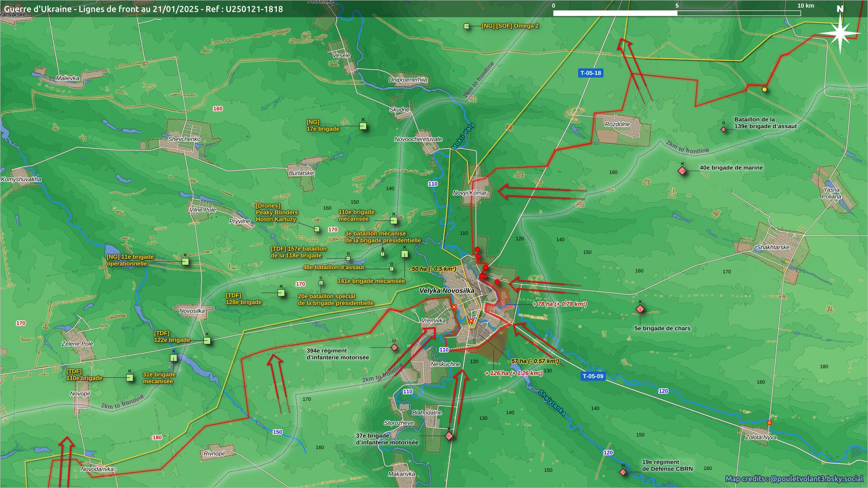Click the Mokri Yaly river label
The image size is (868, 488).
coord(462,136)
